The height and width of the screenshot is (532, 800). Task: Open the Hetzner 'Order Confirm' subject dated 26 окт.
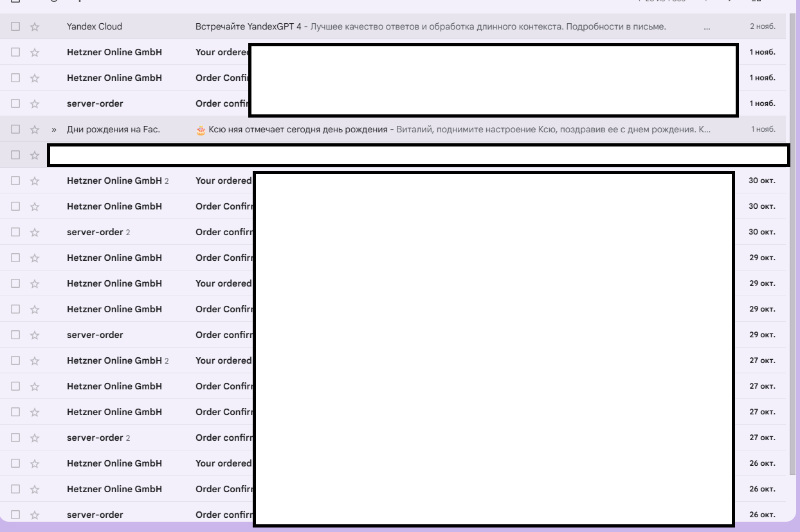point(224,489)
